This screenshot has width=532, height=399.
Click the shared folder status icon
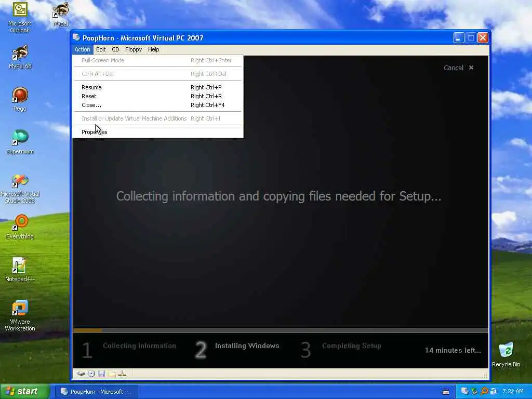click(x=112, y=374)
